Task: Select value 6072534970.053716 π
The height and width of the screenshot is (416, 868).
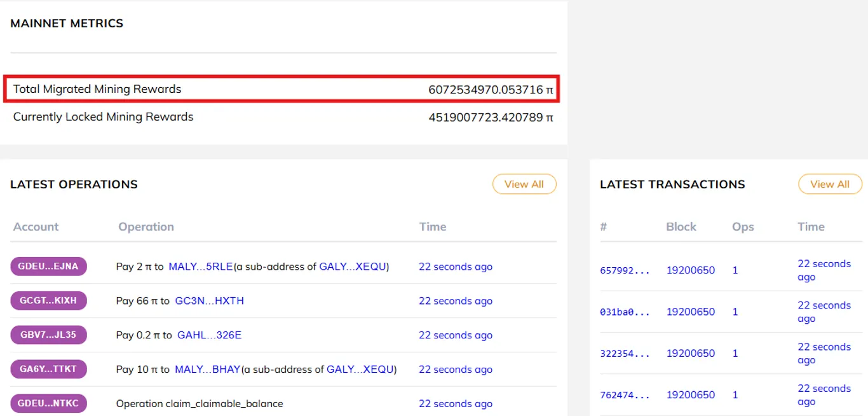Action: (491, 90)
